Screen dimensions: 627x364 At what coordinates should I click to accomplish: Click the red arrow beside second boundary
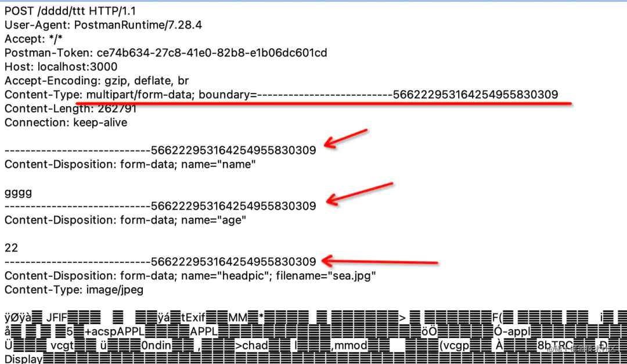tap(359, 194)
